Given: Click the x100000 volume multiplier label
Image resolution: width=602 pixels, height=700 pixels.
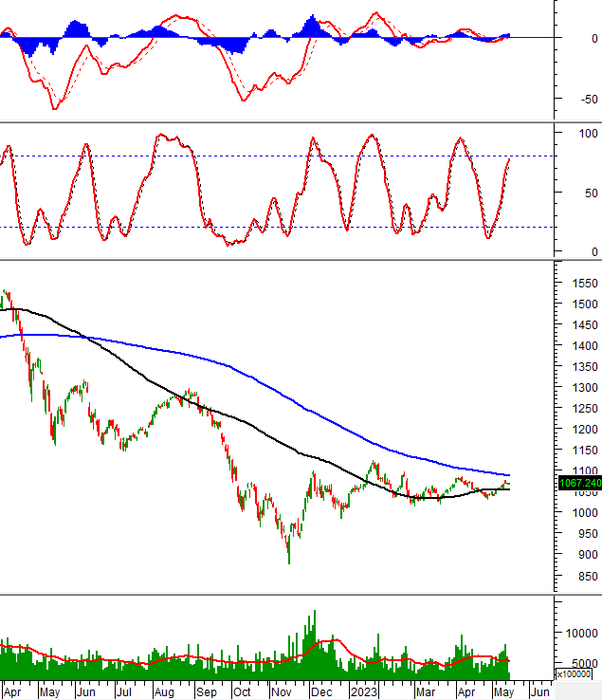Looking at the screenshot, I should [574, 674].
